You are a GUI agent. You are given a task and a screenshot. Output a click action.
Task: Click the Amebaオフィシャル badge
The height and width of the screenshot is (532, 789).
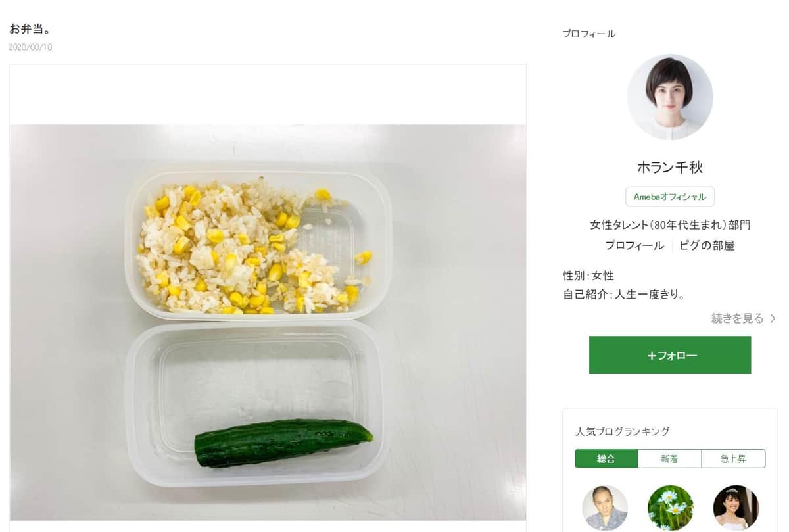coord(669,197)
